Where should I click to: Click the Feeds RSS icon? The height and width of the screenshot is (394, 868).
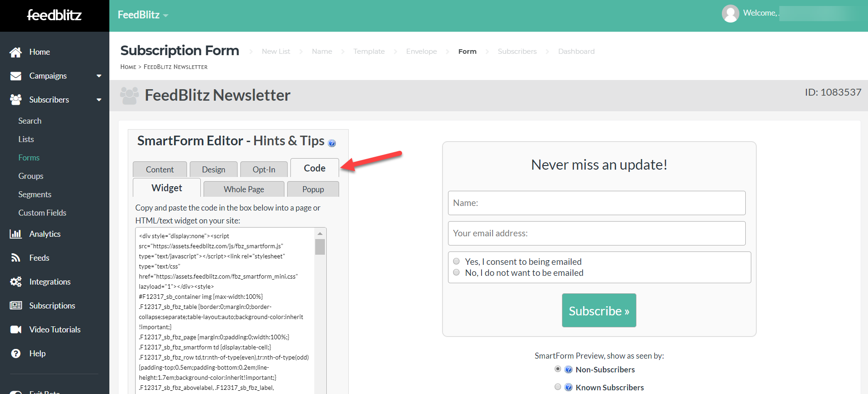coord(16,258)
